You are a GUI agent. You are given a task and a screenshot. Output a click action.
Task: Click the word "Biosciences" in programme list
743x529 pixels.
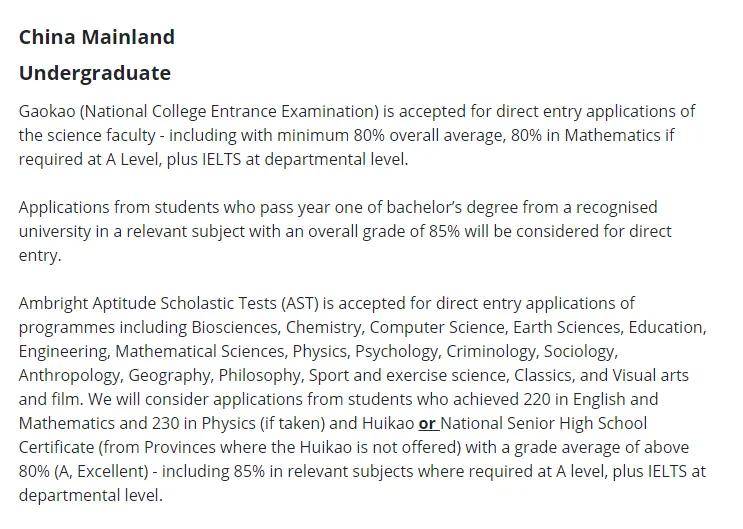(x=234, y=328)
